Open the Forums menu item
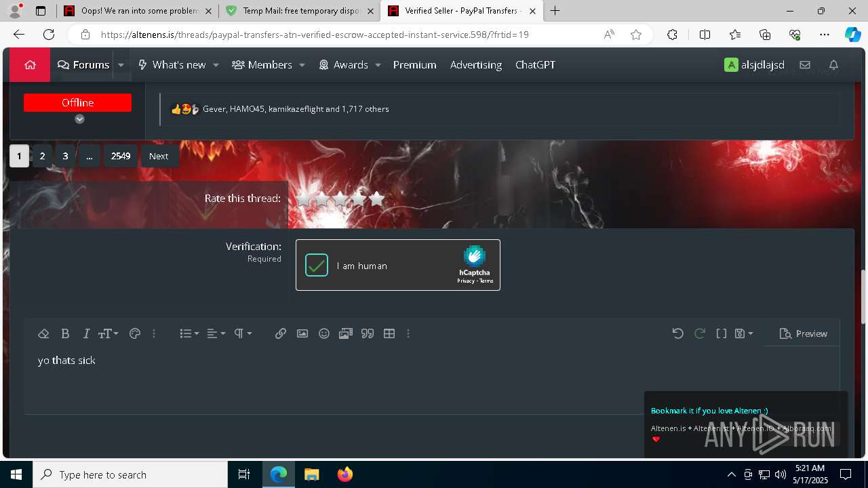Viewport: 868px width, 488px height. point(83,65)
